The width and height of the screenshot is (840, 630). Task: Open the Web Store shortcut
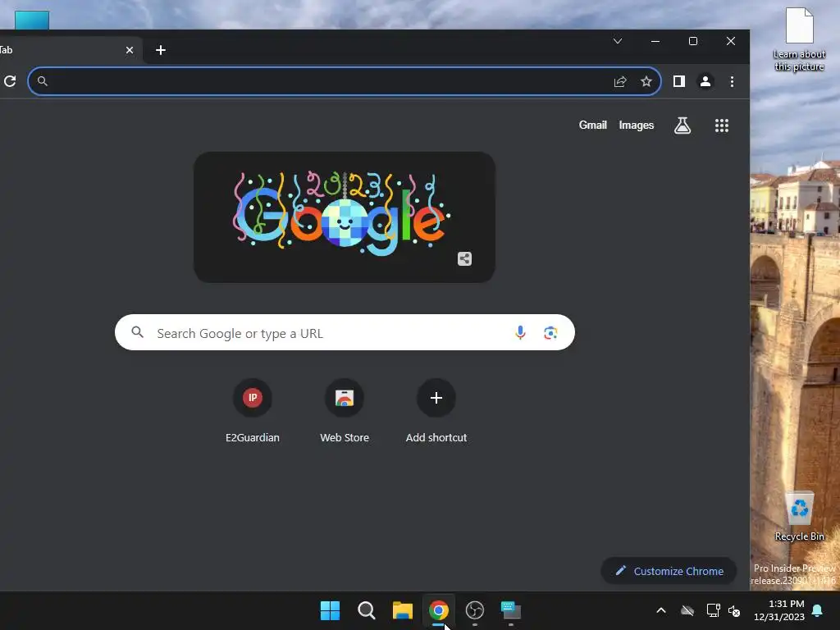tap(345, 411)
